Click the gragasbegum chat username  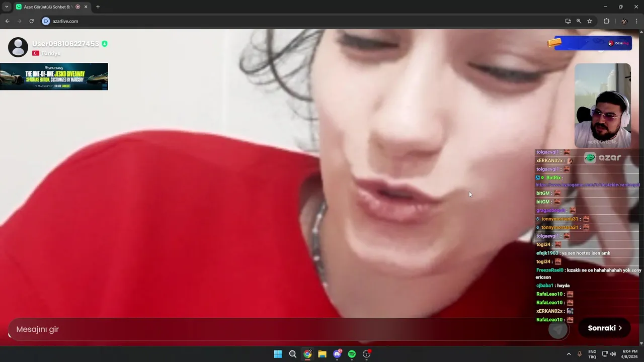(550, 211)
